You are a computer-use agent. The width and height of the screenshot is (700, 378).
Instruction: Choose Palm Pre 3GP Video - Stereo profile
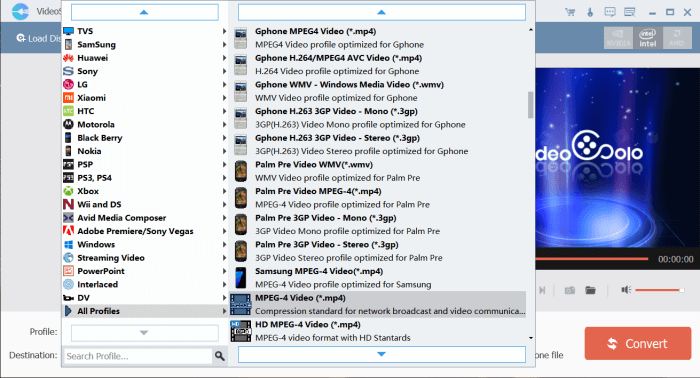[378, 251]
